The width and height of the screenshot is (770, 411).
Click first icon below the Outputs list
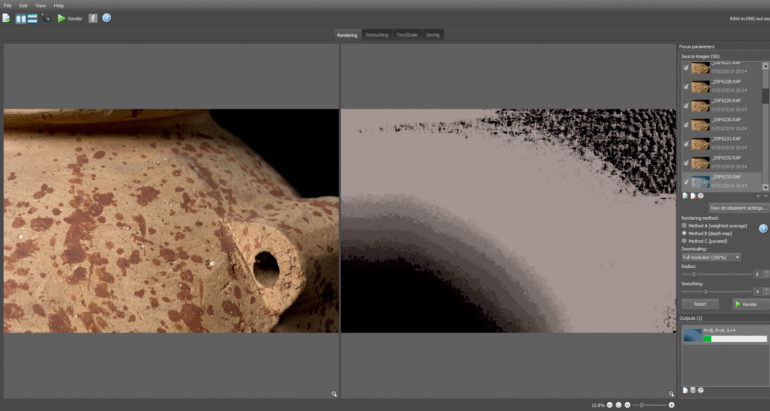[x=686, y=390]
